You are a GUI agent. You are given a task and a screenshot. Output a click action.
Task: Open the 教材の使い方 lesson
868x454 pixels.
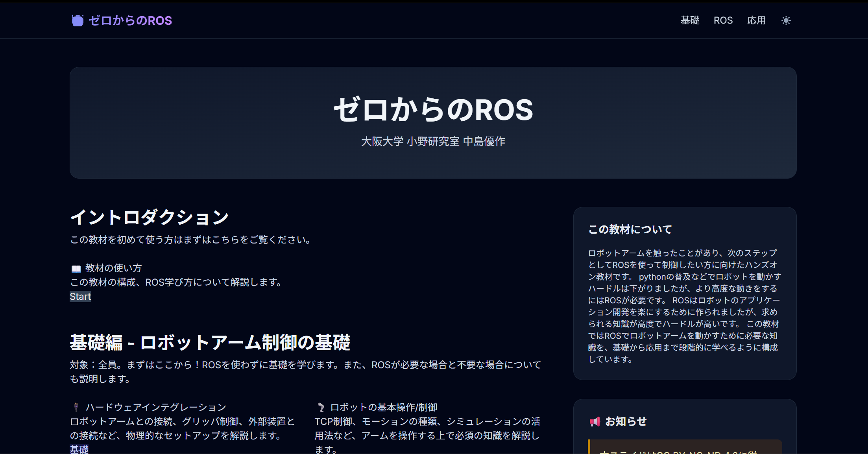(x=114, y=268)
